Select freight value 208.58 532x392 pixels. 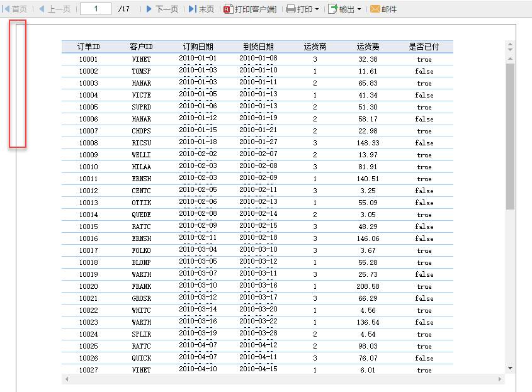[x=368, y=286]
